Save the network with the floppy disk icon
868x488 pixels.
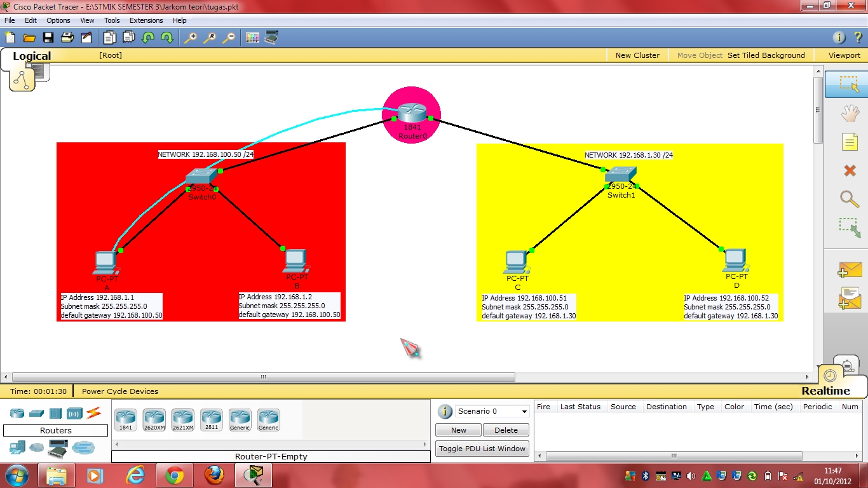coord(48,37)
